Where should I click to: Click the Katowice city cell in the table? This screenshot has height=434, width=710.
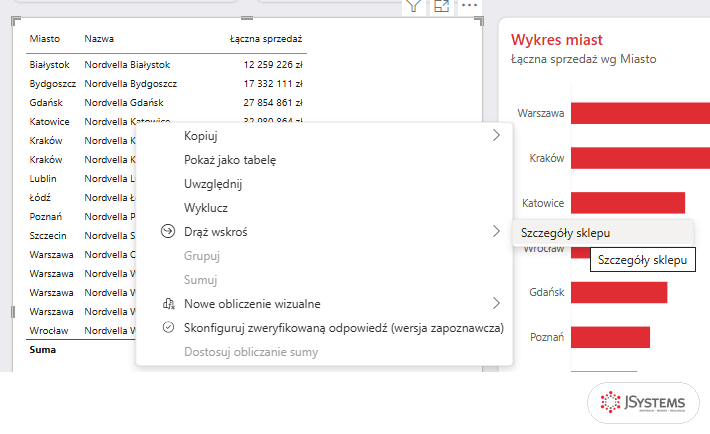click(49, 122)
